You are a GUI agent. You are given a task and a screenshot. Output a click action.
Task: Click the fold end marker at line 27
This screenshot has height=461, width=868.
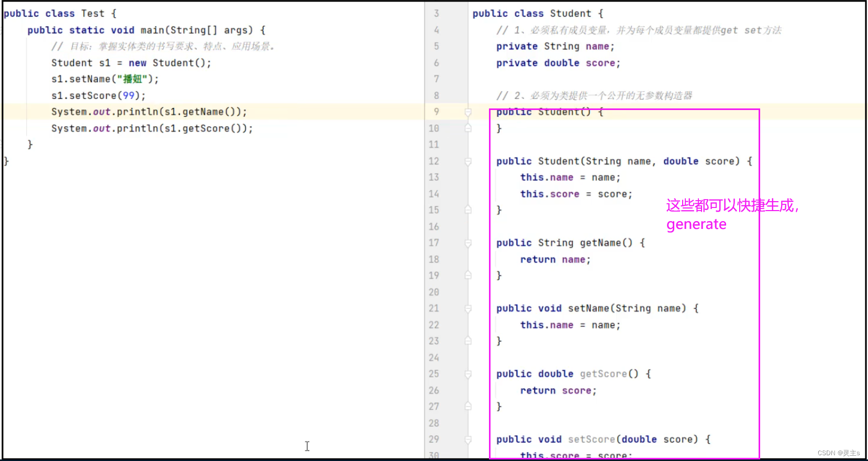point(468,407)
